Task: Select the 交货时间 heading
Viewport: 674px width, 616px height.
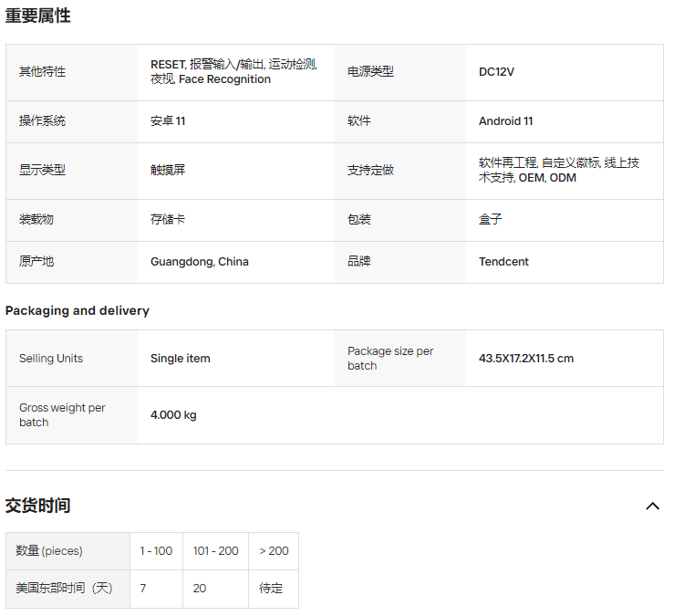Action: [37, 506]
